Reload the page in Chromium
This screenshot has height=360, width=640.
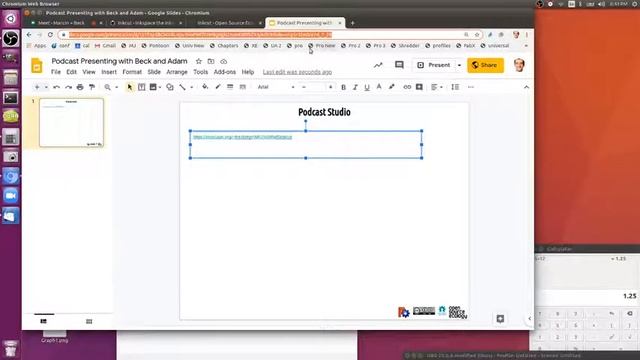pos(50,35)
